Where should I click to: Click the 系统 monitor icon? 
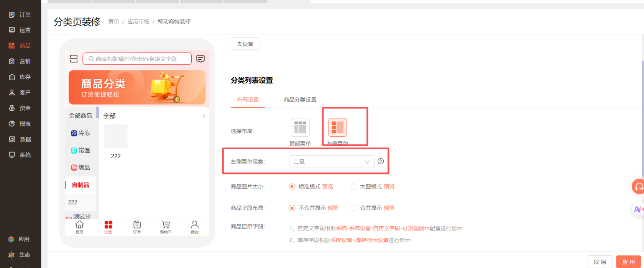coord(12,155)
